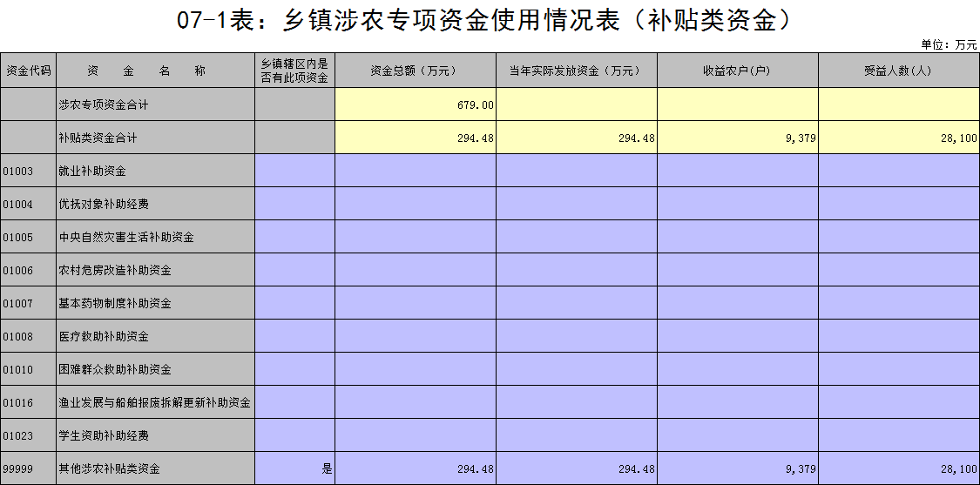Image resolution: width=980 pixels, height=485 pixels.
Task: Click the 收益农户(户) column header
Action: [x=737, y=71]
